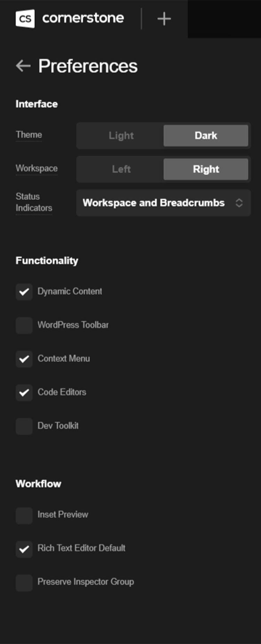The image size is (261, 644).
Task: Select the Light theme option
Action: (x=121, y=136)
